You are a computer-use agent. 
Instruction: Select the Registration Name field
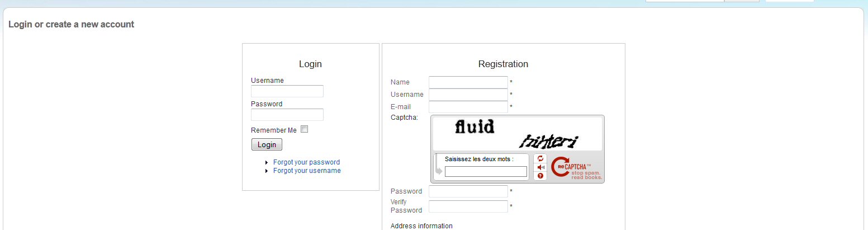tap(468, 82)
